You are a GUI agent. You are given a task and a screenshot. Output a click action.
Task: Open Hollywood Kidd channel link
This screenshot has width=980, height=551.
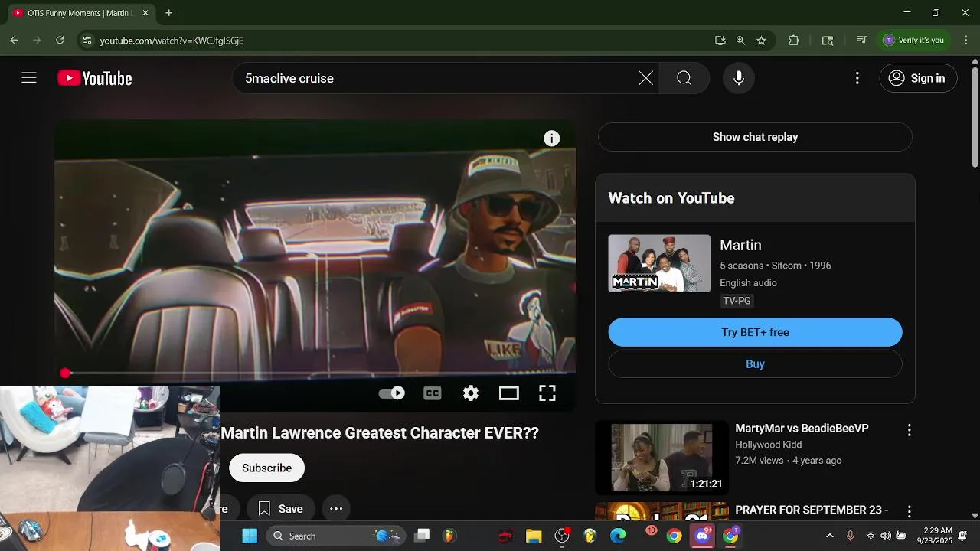[769, 445]
